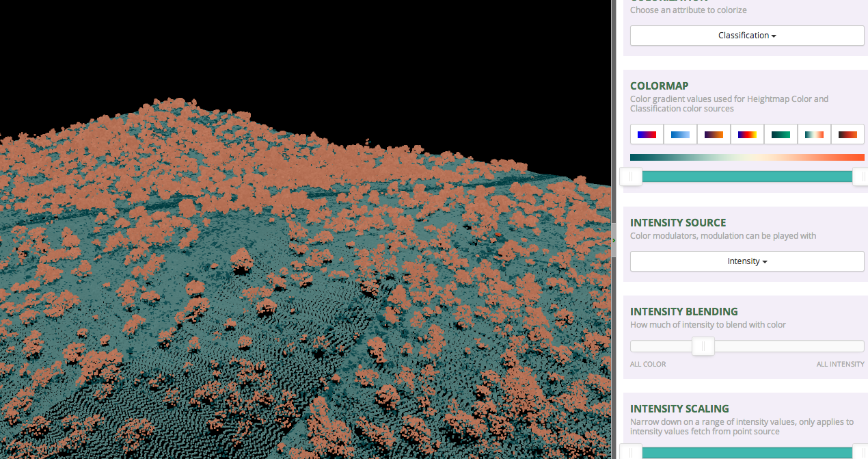This screenshot has height=459, width=868.
Task: Select the blue-to-light-blue colormap preset
Action: click(x=680, y=134)
